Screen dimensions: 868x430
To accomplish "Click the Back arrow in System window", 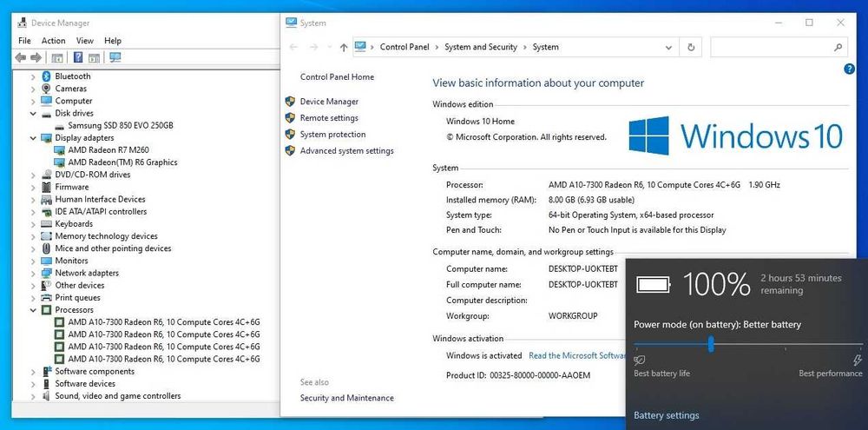I will (x=293, y=48).
